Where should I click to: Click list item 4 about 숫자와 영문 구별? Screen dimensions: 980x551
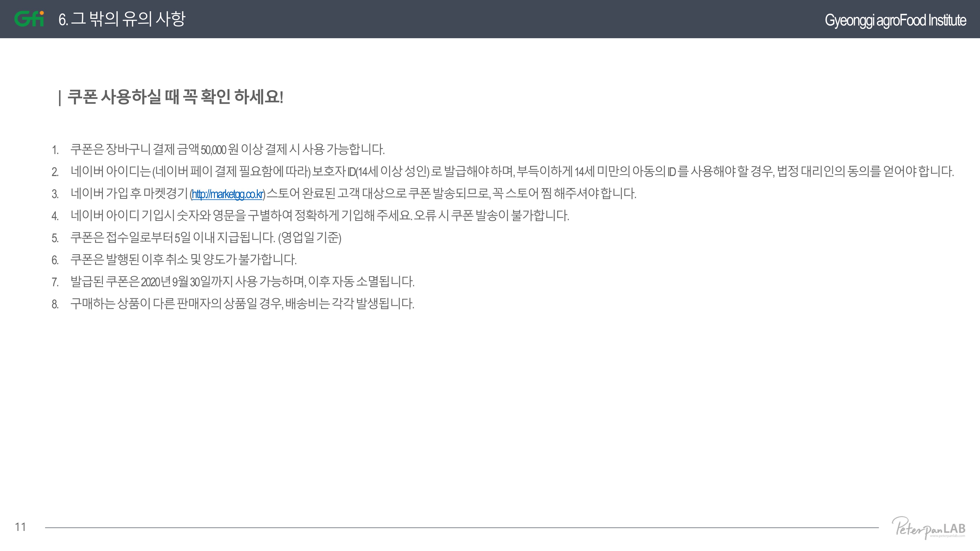310,216
